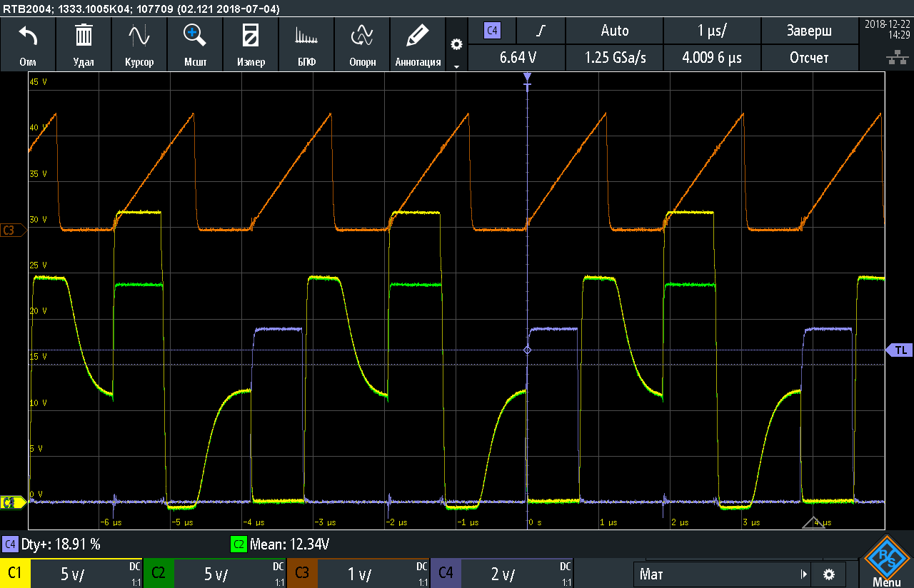Open the R&S Menu button
This screenshot has width=914, height=588.
click(887, 562)
